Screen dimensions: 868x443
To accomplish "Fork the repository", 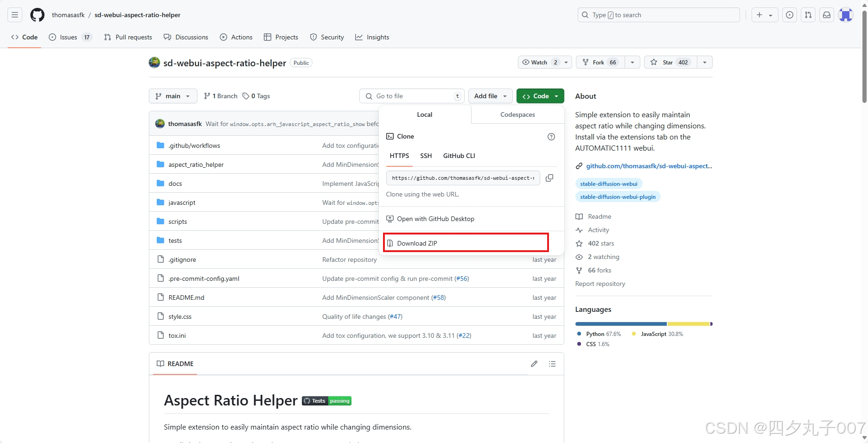I will (x=600, y=62).
